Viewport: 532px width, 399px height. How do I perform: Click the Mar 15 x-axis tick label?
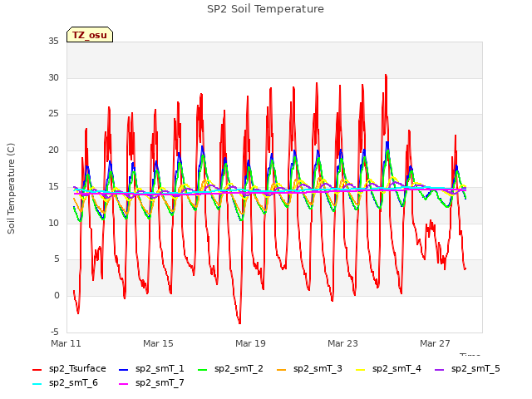pyautogui.click(x=158, y=343)
